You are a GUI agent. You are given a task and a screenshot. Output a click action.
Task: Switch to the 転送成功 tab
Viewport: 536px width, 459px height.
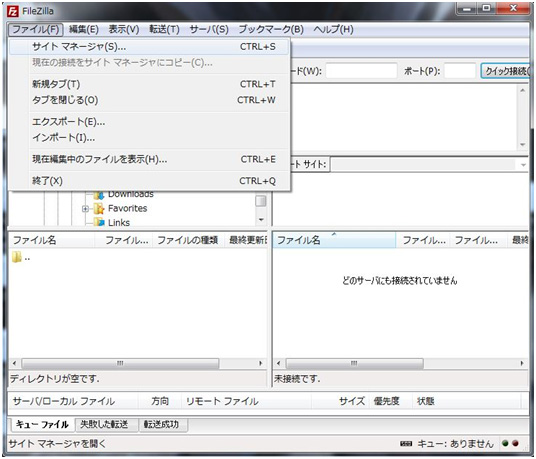[162, 425]
